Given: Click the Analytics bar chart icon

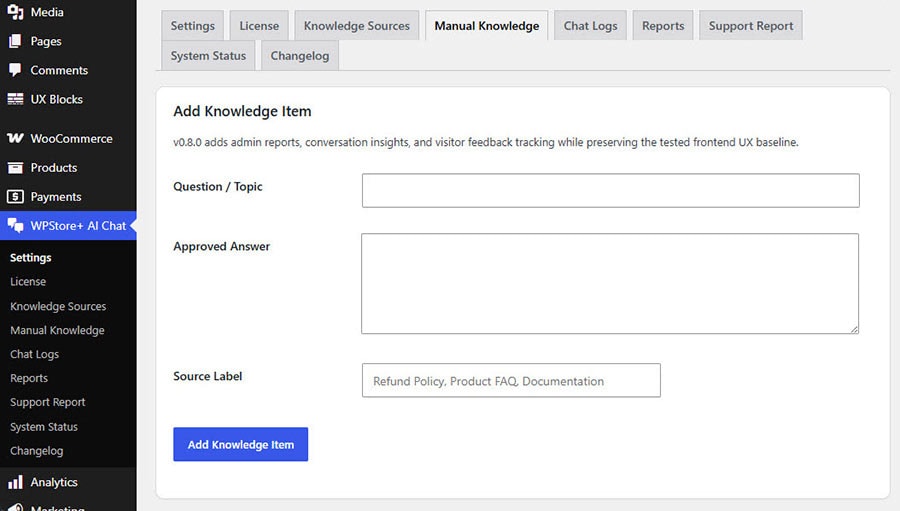Looking at the screenshot, I should [x=15, y=482].
